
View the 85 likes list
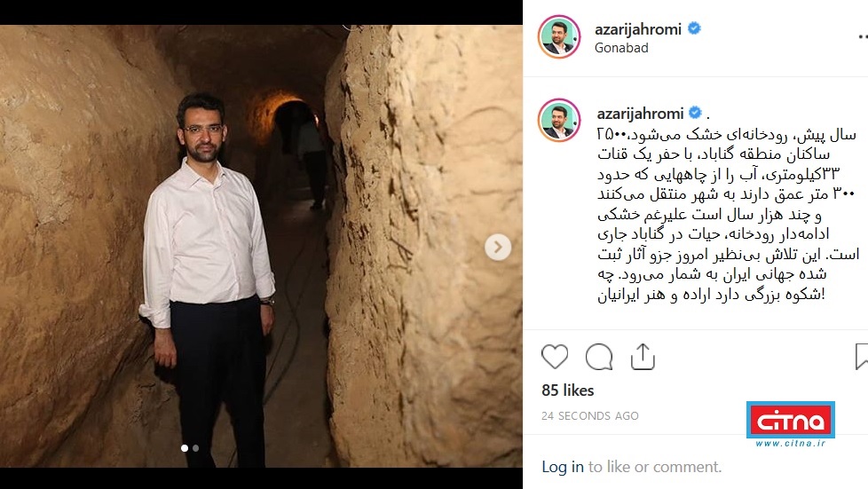click(567, 390)
